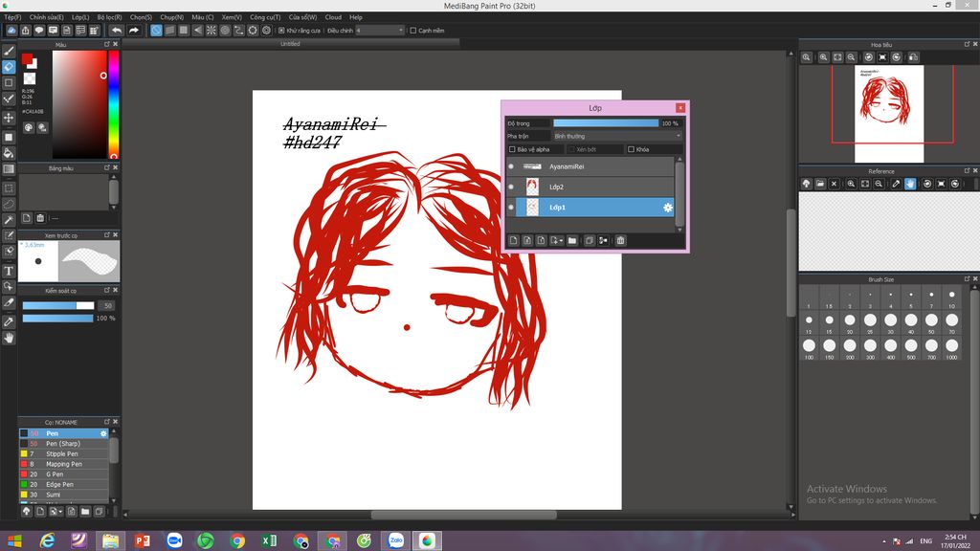980x551 pixels.
Task: Select the Gradient tool
Action: [x=9, y=168]
